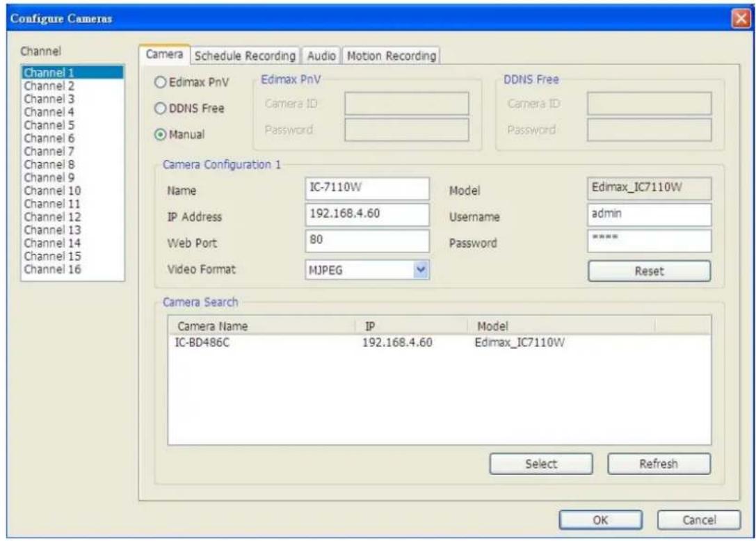Confirm with the OK button
This screenshot has width=756, height=541.
[600, 520]
